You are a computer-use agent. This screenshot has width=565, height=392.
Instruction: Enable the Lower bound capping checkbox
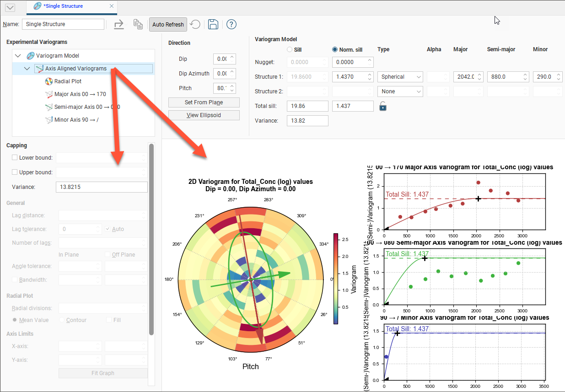[15, 158]
